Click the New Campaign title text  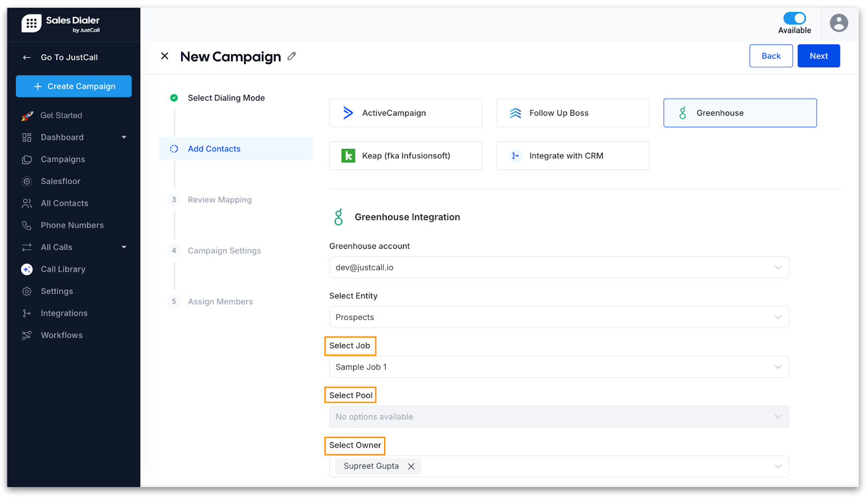coord(231,57)
